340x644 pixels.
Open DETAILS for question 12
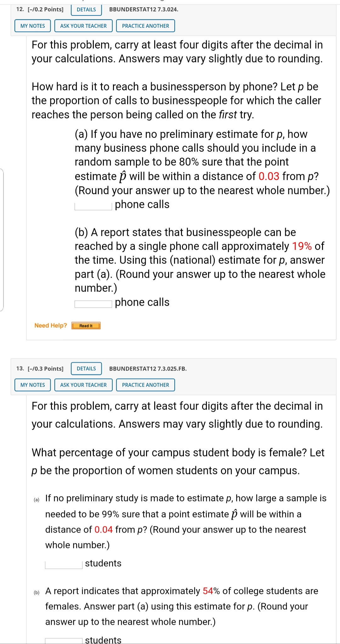click(x=86, y=9)
